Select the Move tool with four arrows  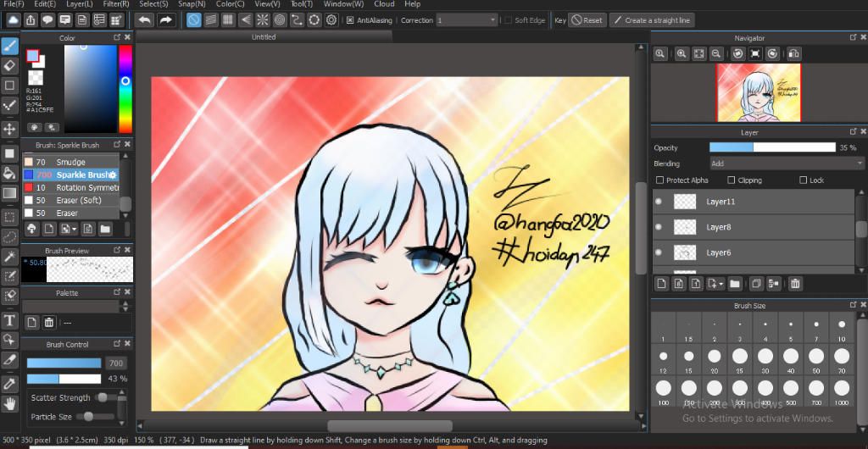9,130
